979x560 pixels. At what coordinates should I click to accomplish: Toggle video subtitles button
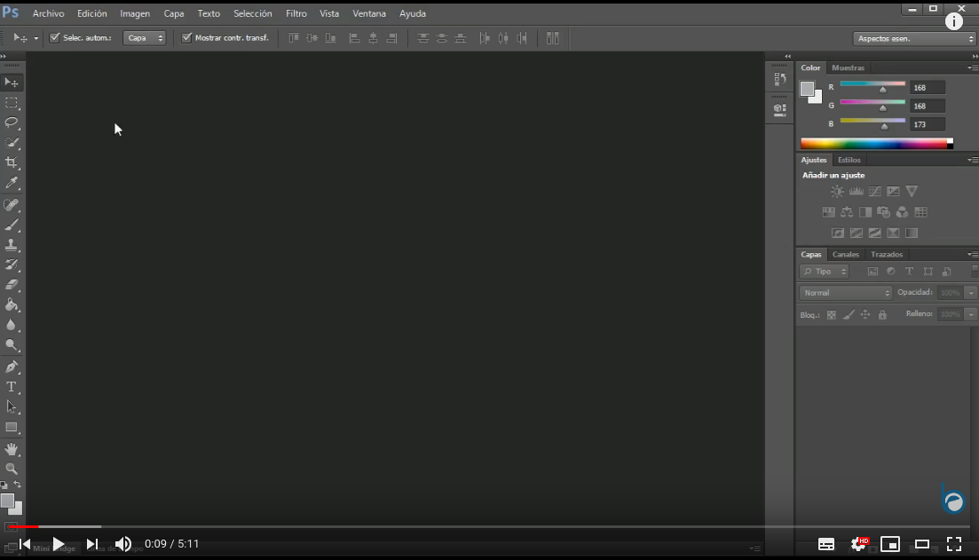coord(826,544)
